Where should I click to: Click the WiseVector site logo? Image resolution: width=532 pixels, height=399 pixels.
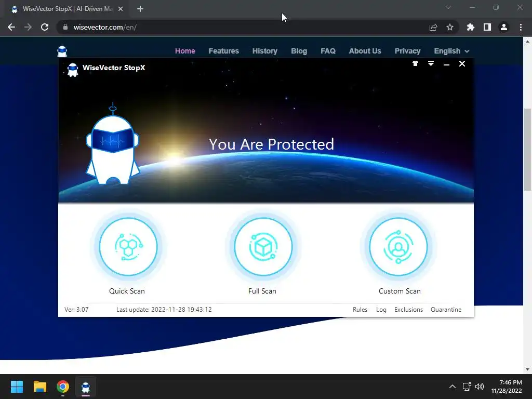pos(62,51)
